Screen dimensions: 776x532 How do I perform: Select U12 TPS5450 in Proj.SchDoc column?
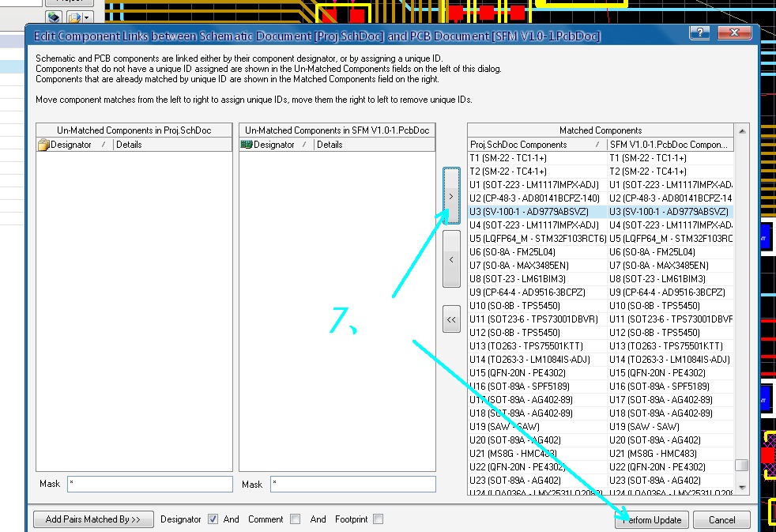pyautogui.click(x=537, y=333)
